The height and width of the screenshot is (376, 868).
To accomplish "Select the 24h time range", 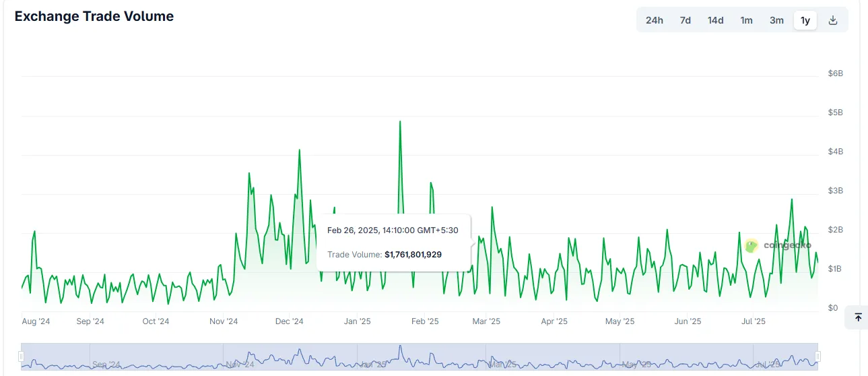I will point(654,20).
